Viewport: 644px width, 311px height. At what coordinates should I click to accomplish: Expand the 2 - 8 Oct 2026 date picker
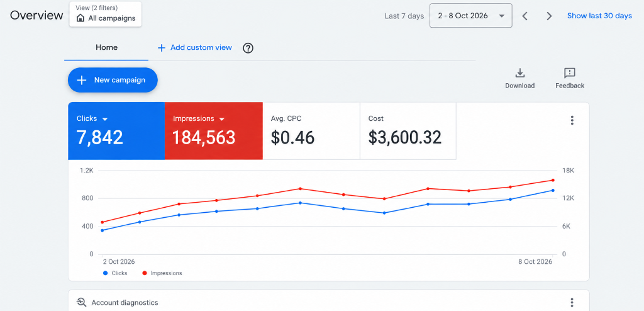[470, 16]
